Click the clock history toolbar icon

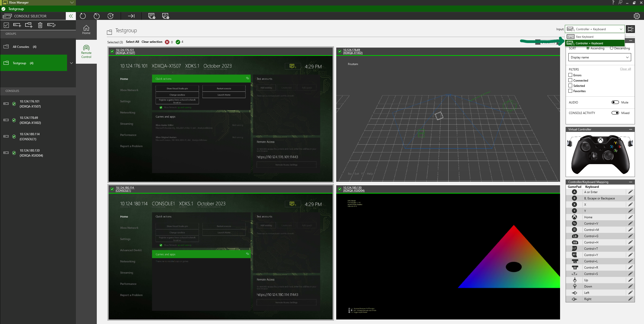[110, 16]
